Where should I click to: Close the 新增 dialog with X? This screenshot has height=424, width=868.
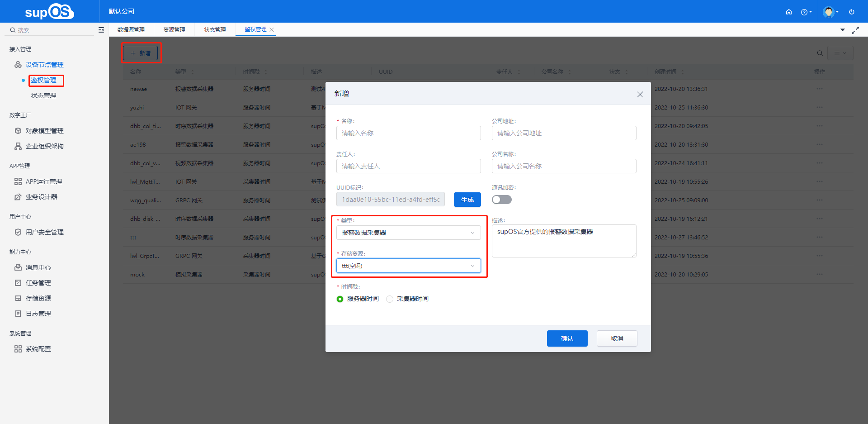(x=640, y=95)
